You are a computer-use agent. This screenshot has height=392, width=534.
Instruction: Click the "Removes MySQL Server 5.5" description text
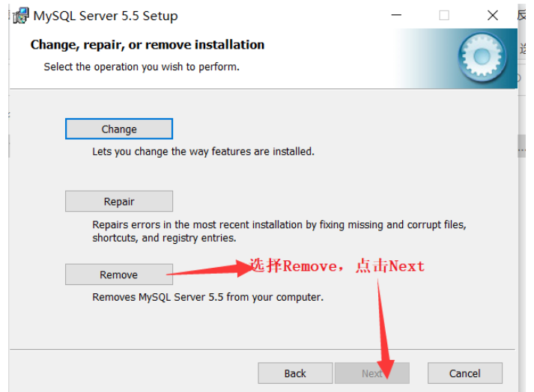pyautogui.click(x=207, y=297)
